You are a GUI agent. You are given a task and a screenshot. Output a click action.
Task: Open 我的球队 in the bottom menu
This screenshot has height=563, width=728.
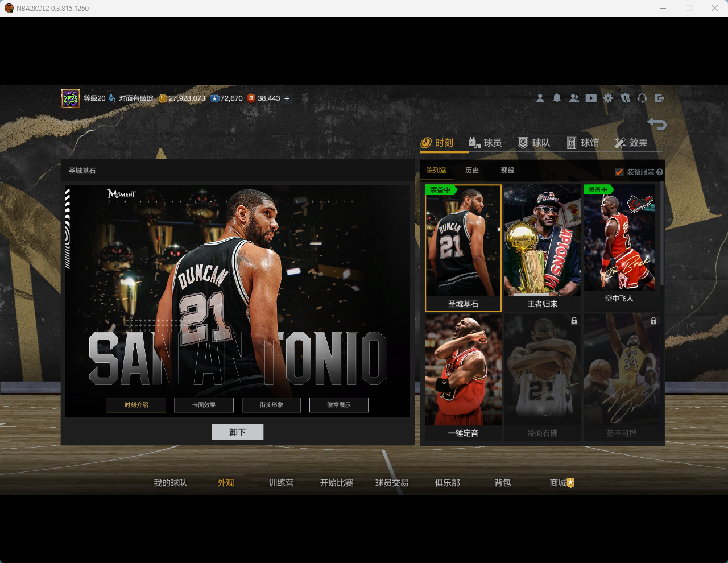tap(171, 483)
